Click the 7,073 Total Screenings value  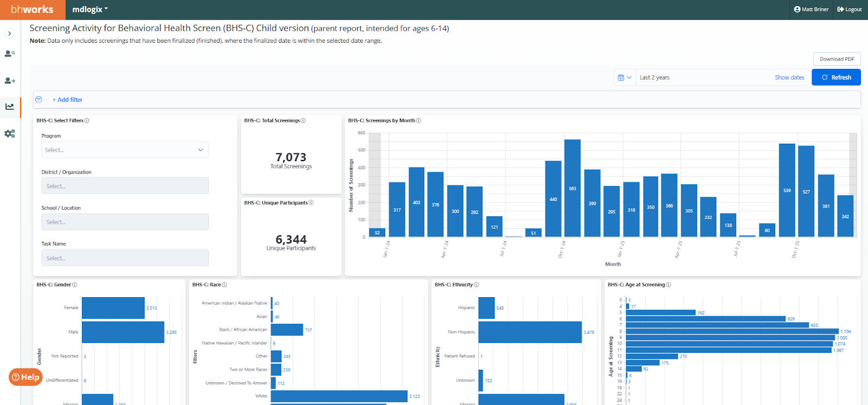[x=291, y=157]
